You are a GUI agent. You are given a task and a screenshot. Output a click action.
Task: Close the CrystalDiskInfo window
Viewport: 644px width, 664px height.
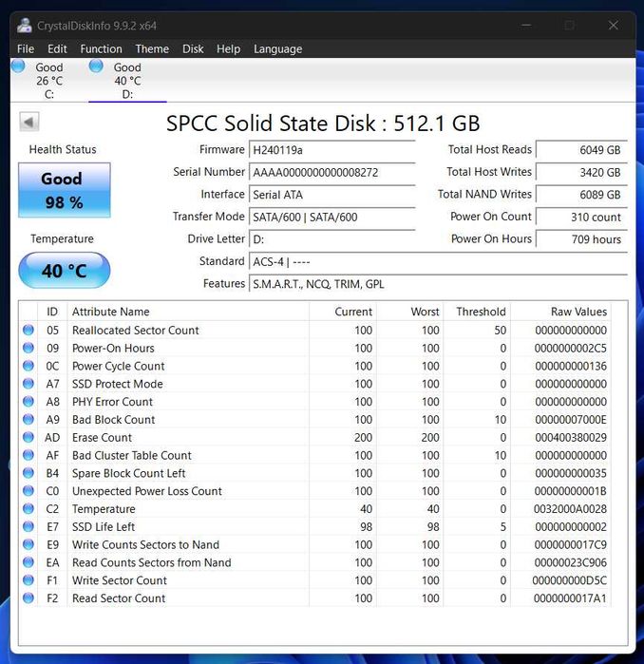tap(613, 26)
